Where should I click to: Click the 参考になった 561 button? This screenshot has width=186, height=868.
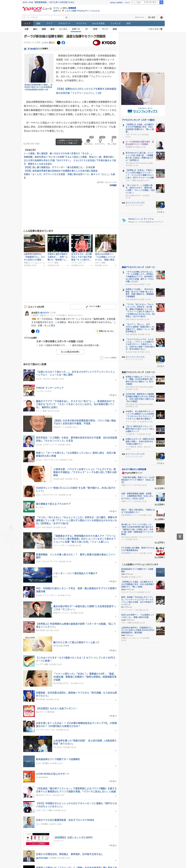pyautogui.click(x=105, y=331)
